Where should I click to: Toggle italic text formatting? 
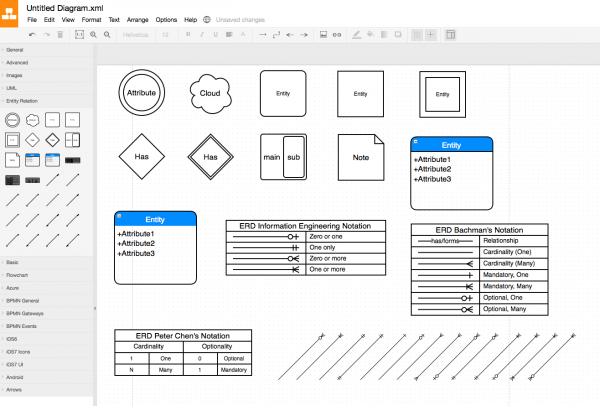[201, 34]
